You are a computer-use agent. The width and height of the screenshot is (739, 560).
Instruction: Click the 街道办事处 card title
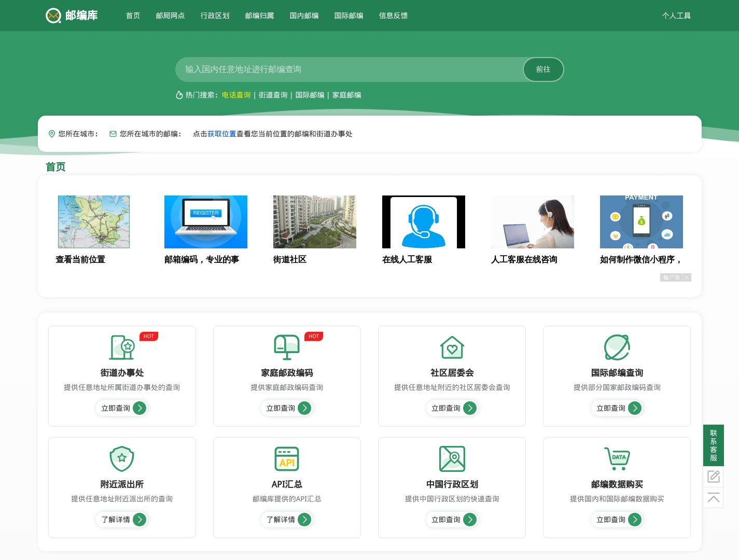click(122, 373)
